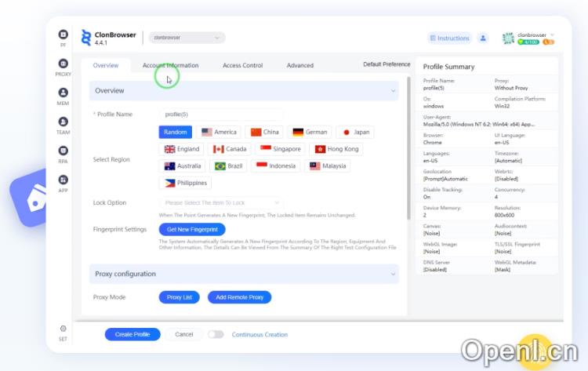Click the Continuous Creation label
This screenshot has width=588, height=371.
tap(260, 335)
